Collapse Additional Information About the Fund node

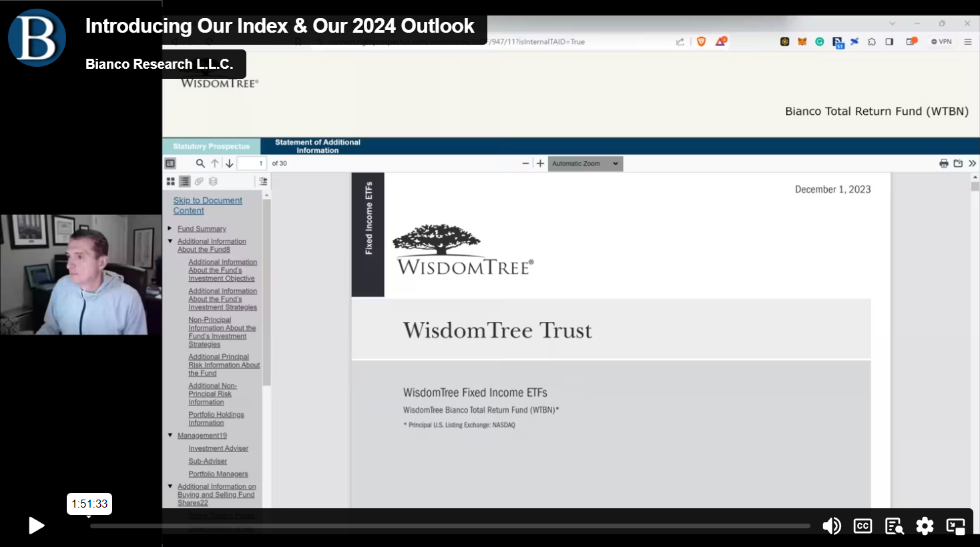(x=170, y=241)
